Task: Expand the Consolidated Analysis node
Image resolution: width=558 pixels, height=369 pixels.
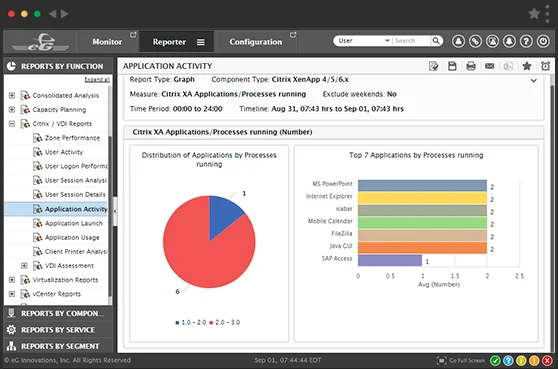Action: pyautogui.click(x=12, y=95)
